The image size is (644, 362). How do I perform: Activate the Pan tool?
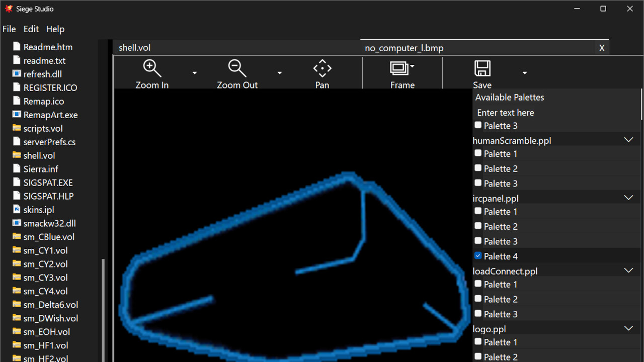pyautogui.click(x=322, y=73)
